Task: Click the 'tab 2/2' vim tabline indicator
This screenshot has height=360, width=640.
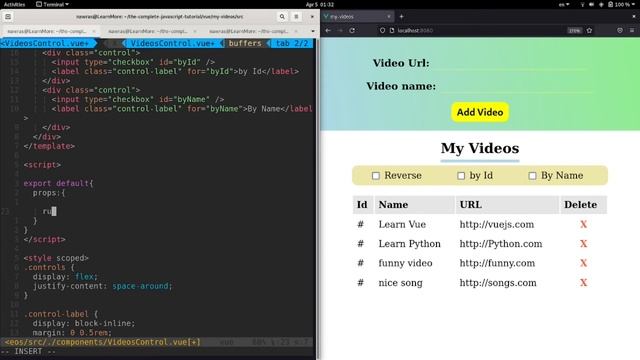Action: coord(292,43)
